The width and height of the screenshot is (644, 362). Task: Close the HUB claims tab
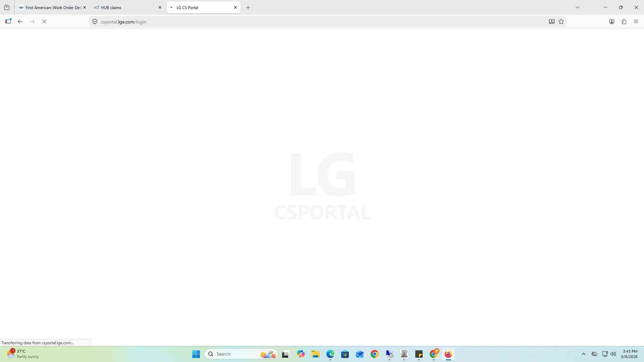[160, 7]
